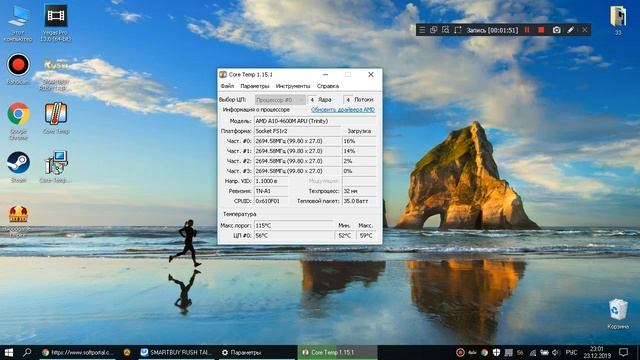Open the Action Center notification icon
Viewport: 640px width, 360px height.
(623, 352)
